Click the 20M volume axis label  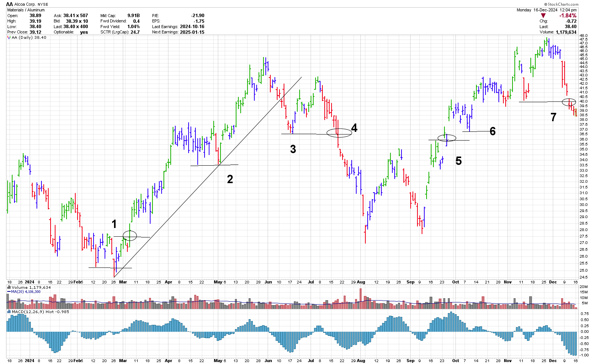click(584, 287)
